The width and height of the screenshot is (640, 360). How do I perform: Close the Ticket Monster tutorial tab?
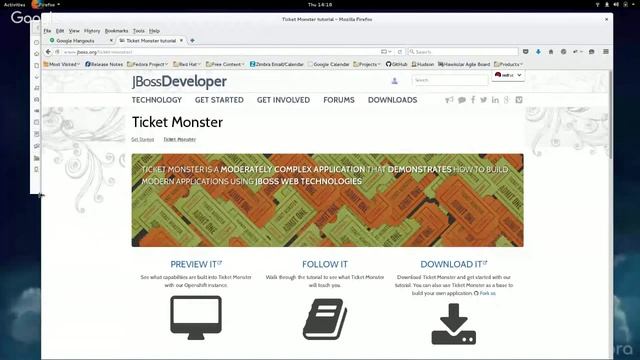(181, 40)
